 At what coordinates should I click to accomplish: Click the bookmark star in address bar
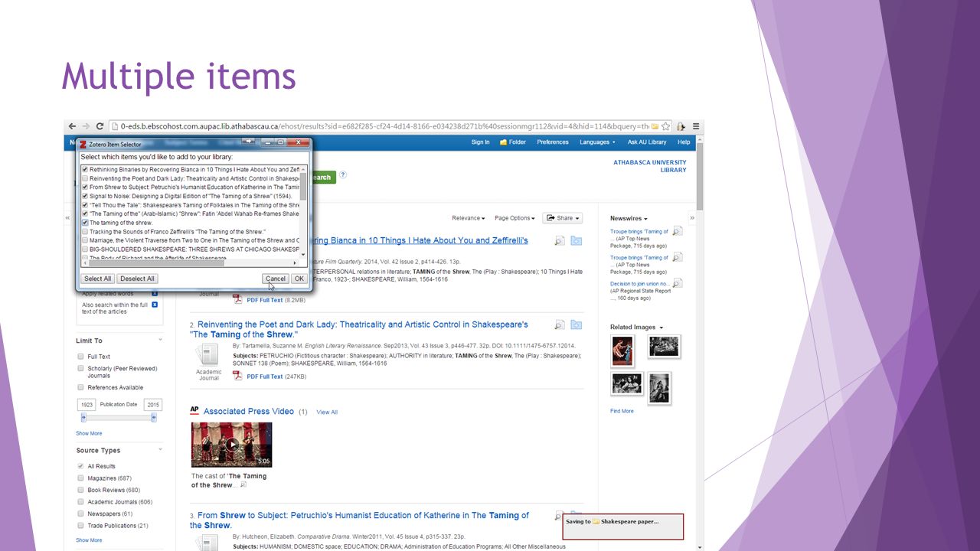666,126
